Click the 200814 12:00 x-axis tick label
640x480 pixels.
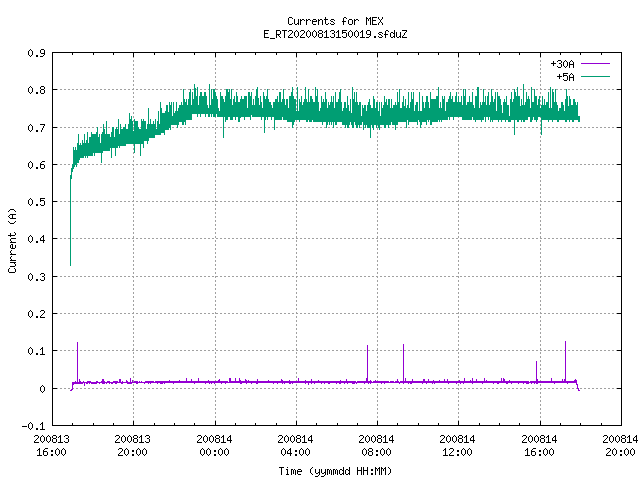(x=457, y=445)
